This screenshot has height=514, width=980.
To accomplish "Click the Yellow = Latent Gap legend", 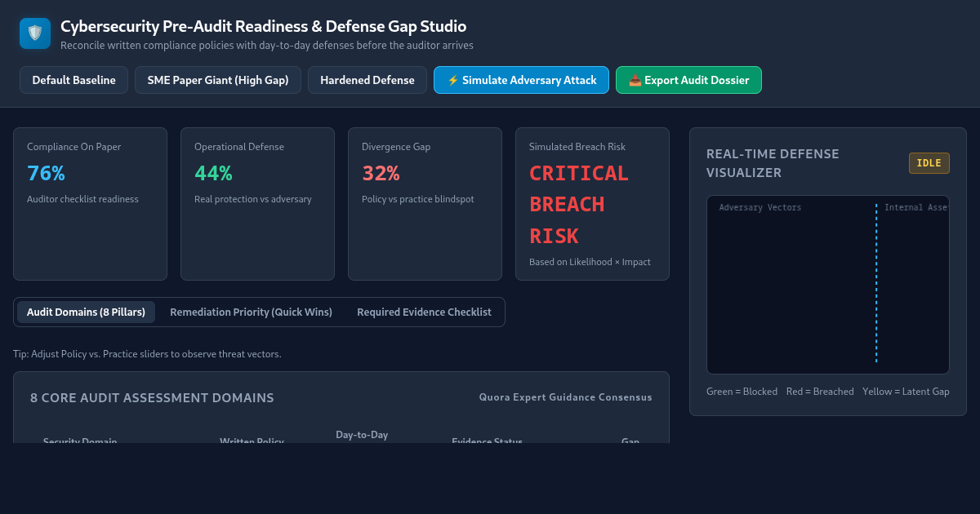I will tap(906, 392).
